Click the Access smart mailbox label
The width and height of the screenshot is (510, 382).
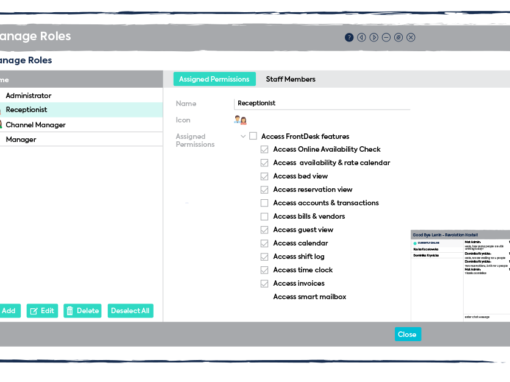click(310, 297)
